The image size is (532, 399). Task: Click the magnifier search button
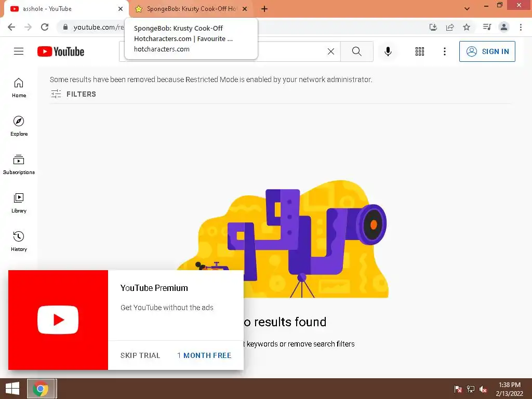[356, 51]
